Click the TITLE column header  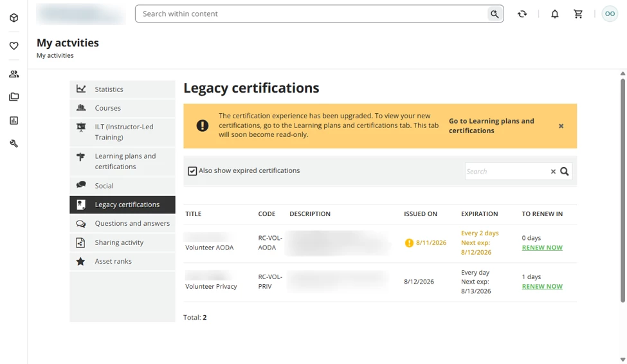(193, 214)
